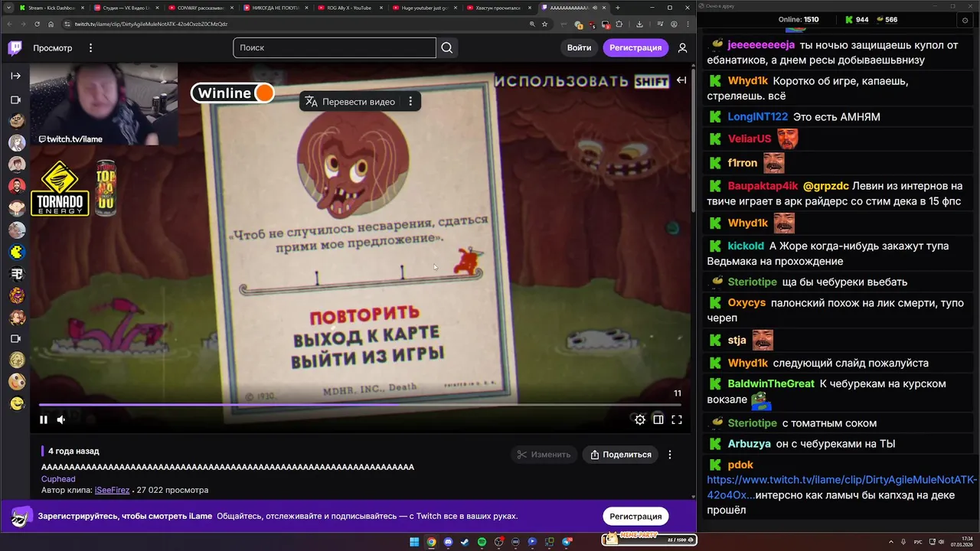Image resolution: width=980 pixels, height=551 pixels.
Task: Click the MEME PARTY overlay widget
Action: [x=648, y=539]
